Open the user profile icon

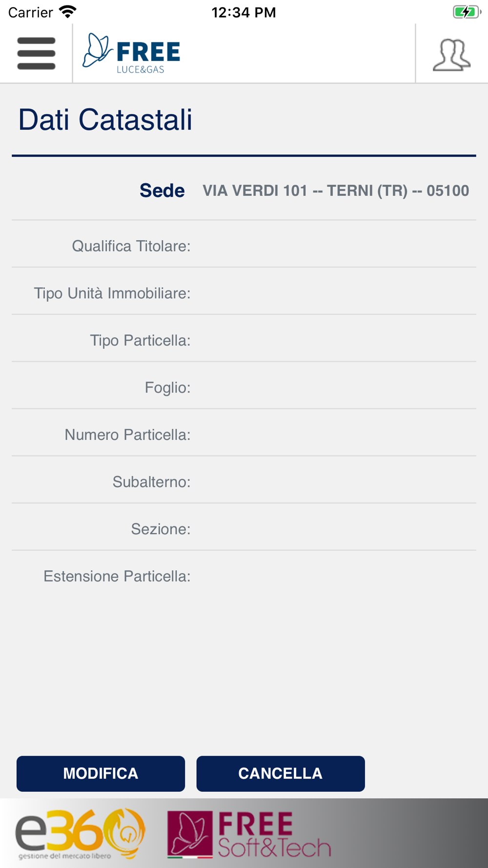[x=451, y=55]
